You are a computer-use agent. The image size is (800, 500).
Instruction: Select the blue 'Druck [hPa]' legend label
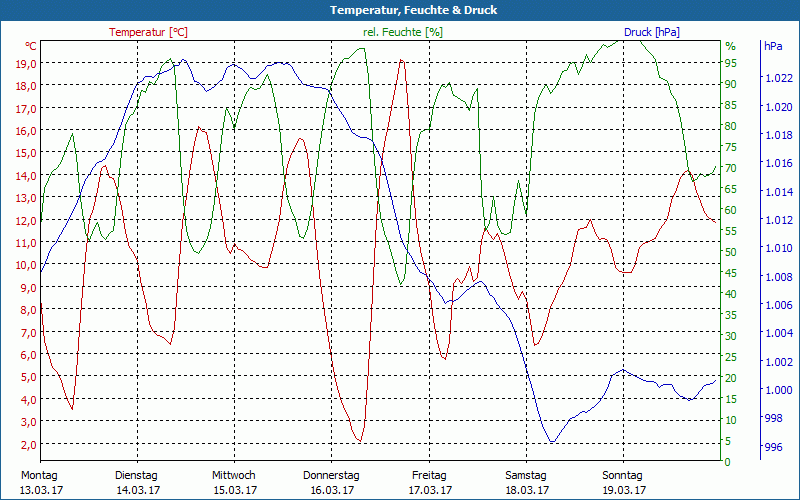click(652, 32)
